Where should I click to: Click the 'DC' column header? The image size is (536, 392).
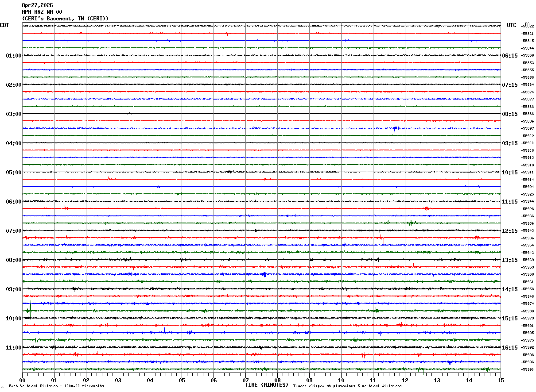527,24
